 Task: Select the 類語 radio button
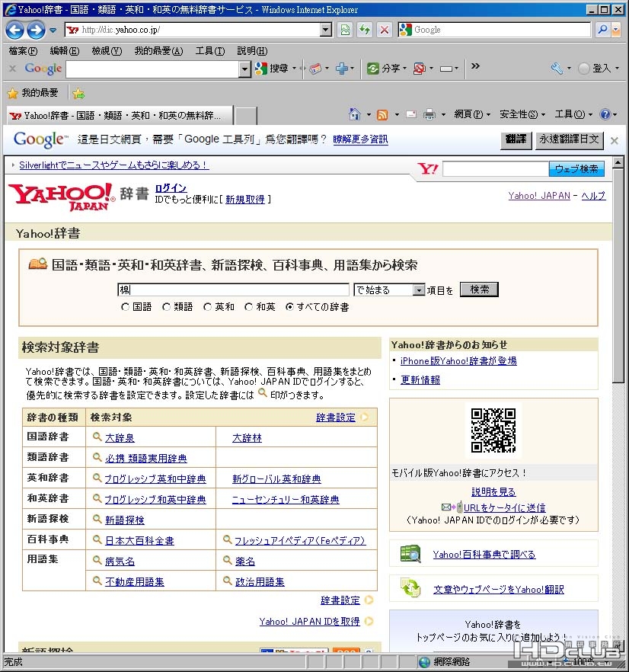(x=166, y=307)
